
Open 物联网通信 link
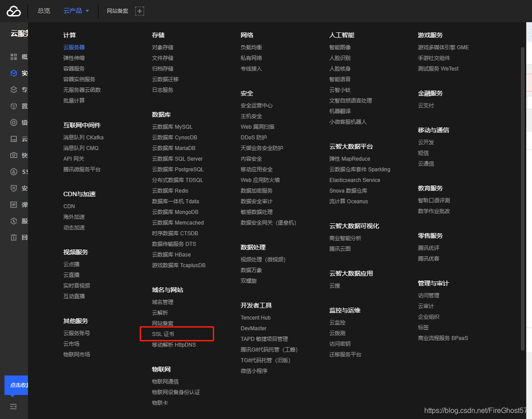165,381
